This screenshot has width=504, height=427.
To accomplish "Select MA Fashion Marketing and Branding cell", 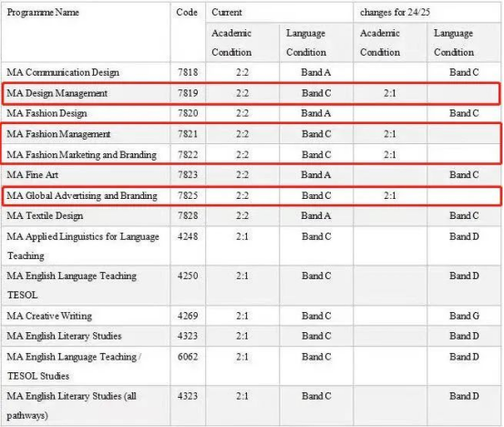I will [x=82, y=155].
